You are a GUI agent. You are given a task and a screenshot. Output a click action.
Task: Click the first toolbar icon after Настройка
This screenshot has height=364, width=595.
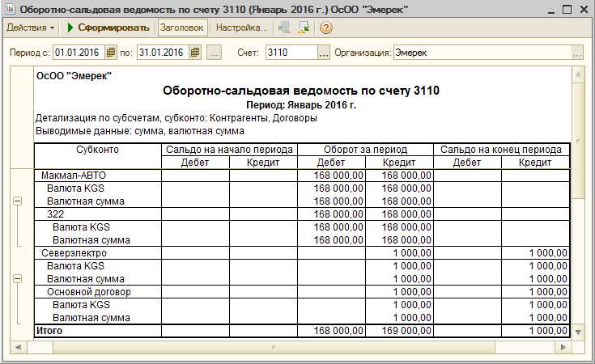[x=284, y=28]
